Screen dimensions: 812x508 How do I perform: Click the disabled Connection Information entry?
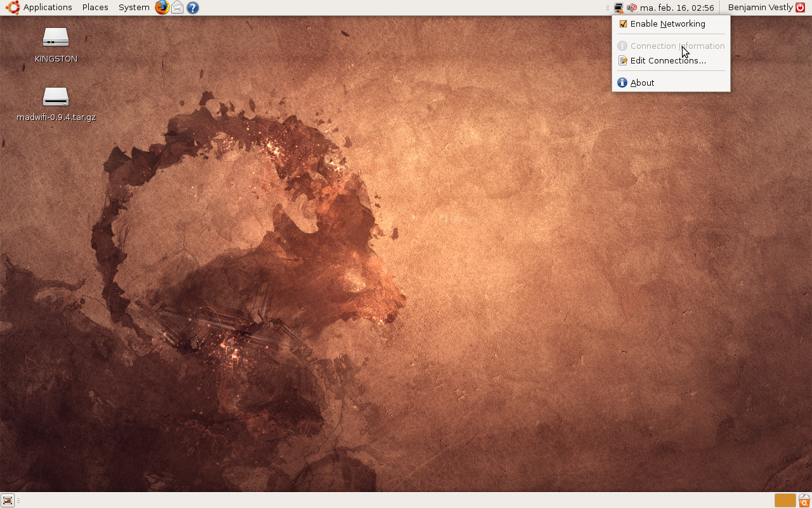click(671, 46)
